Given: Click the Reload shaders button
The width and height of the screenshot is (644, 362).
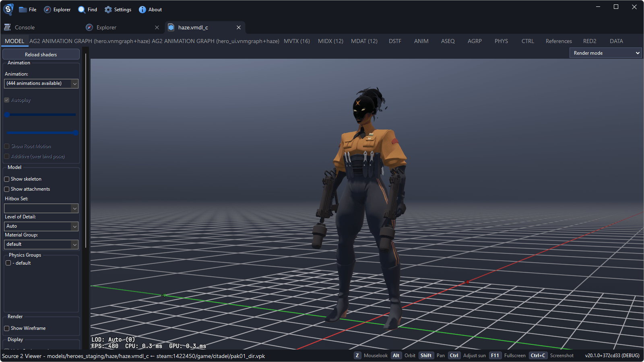Looking at the screenshot, I should [x=41, y=54].
